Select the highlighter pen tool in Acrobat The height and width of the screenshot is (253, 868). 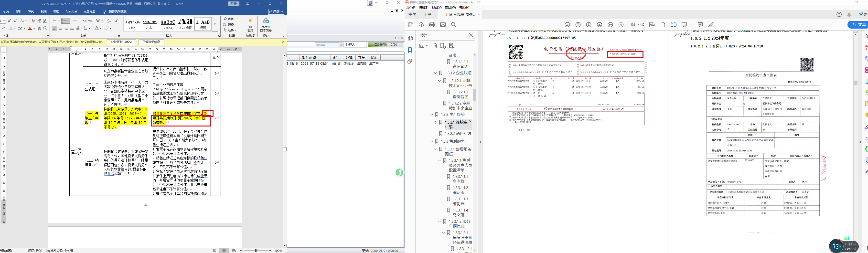pos(711,25)
